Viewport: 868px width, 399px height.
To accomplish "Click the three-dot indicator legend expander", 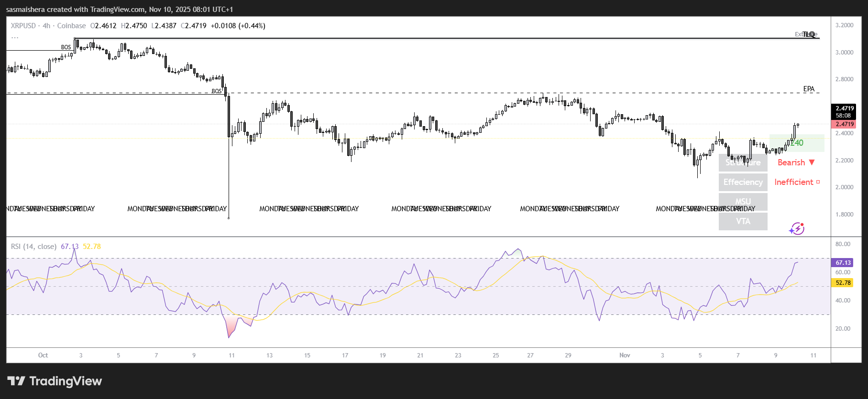I will click(x=15, y=36).
